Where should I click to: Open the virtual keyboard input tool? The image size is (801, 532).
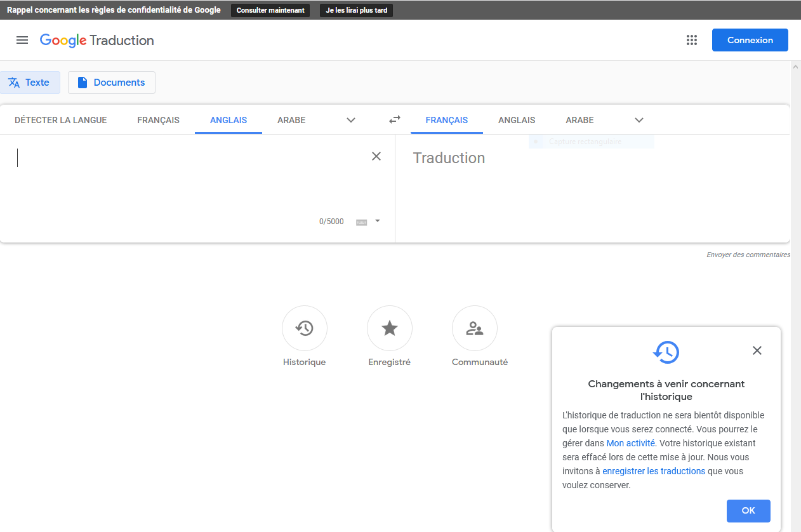coord(362,222)
